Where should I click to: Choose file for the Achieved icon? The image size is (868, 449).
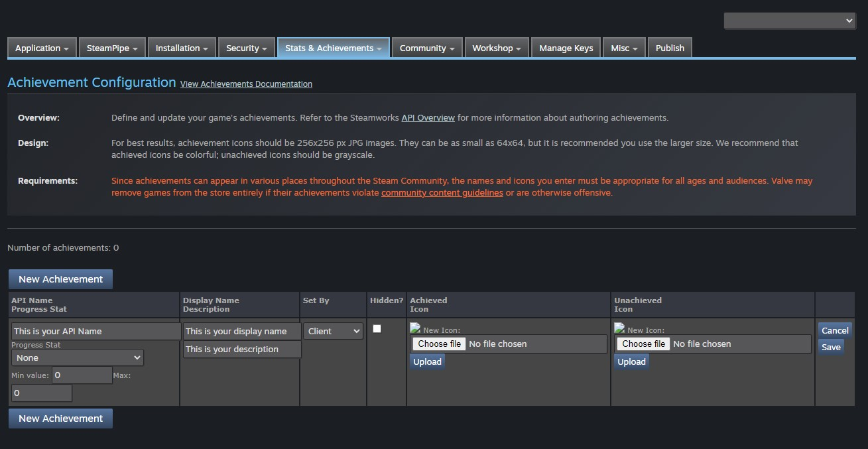[439, 344]
